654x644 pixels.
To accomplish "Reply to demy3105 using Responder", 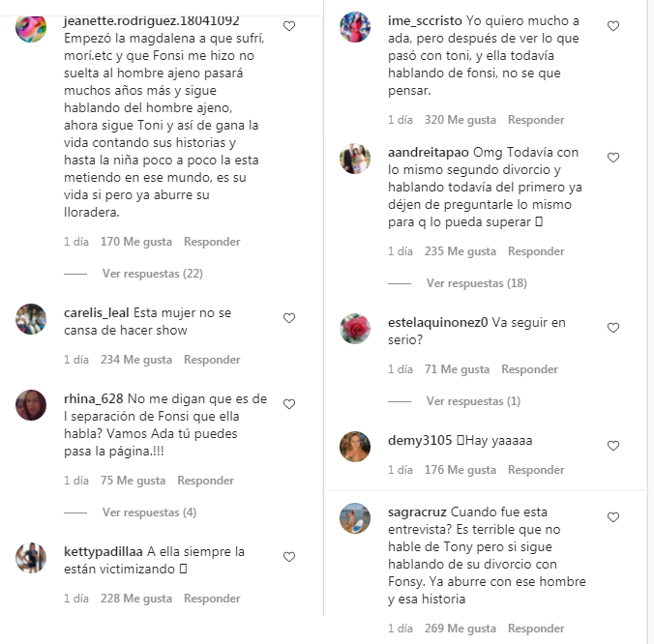I will (536, 470).
